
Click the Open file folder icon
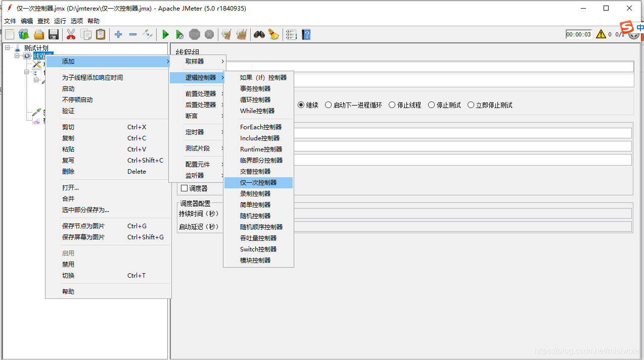click(x=39, y=34)
